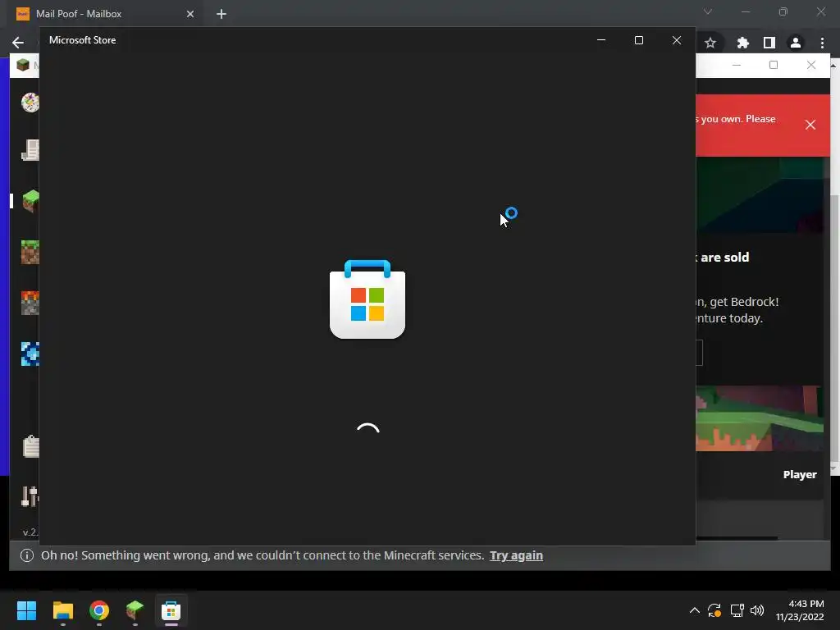Image resolution: width=840 pixels, height=630 pixels.
Task: Switch to Chrome from the taskbar
Action: (99, 610)
